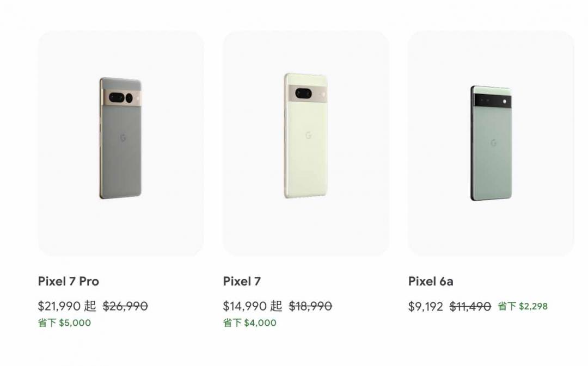Click the crossed-out $18,990 original price
Image resolution: width=588 pixels, height=366 pixels.
coord(310,306)
